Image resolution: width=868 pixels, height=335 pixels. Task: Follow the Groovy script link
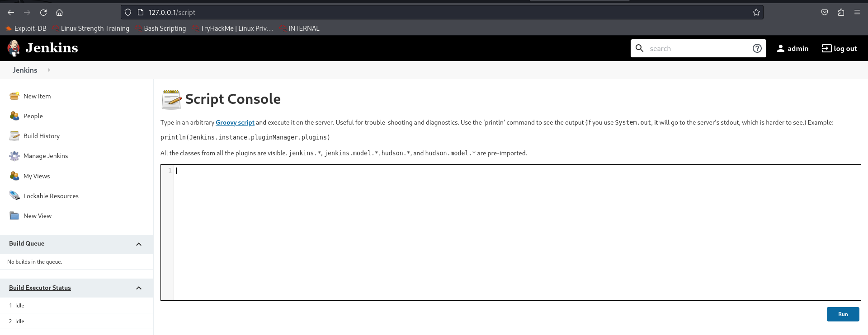235,122
